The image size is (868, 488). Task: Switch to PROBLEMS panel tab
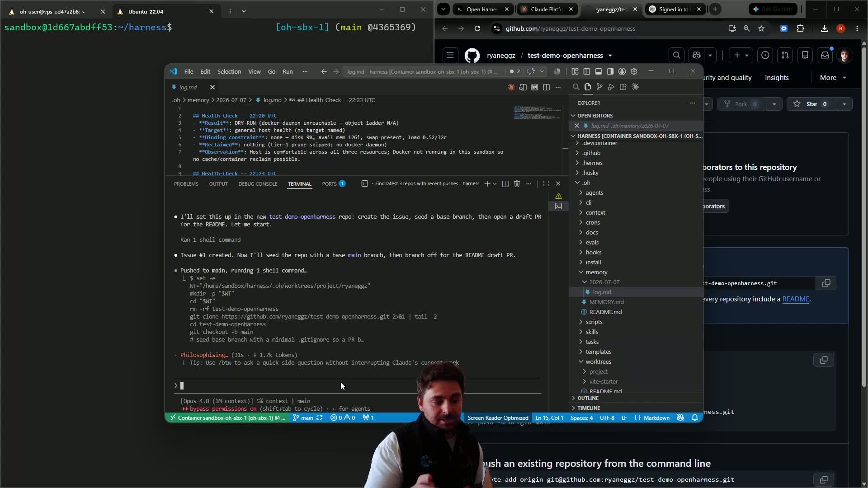(x=186, y=184)
